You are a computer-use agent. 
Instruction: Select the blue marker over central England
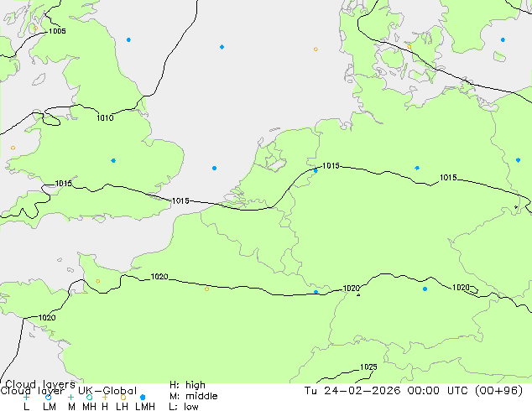113,161
